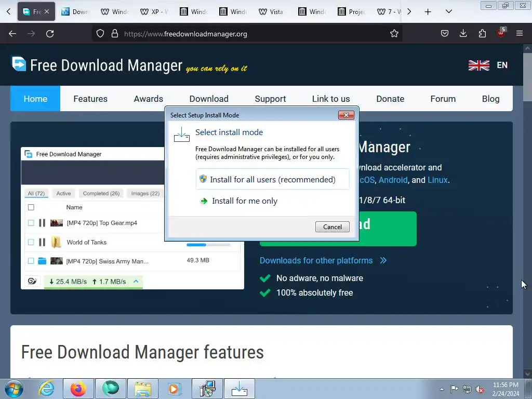This screenshot has height=399, width=532.
Task: Open Downloads for other platforms link
Action: pos(316,260)
